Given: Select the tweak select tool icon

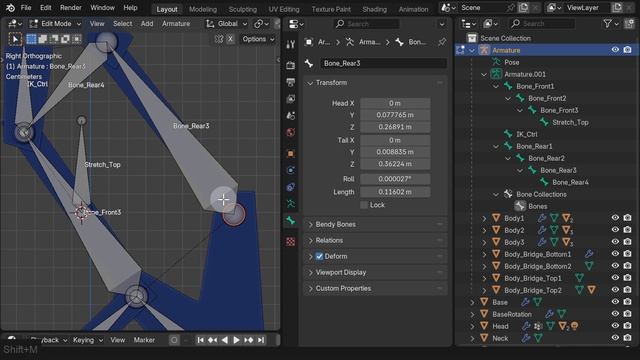Looking at the screenshot, I should coord(15,39).
